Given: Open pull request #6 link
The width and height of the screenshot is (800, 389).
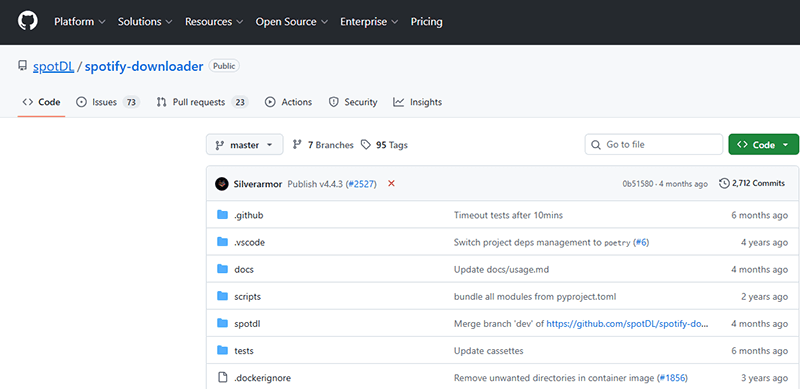Looking at the screenshot, I should pyautogui.click(x=642, y=242).
